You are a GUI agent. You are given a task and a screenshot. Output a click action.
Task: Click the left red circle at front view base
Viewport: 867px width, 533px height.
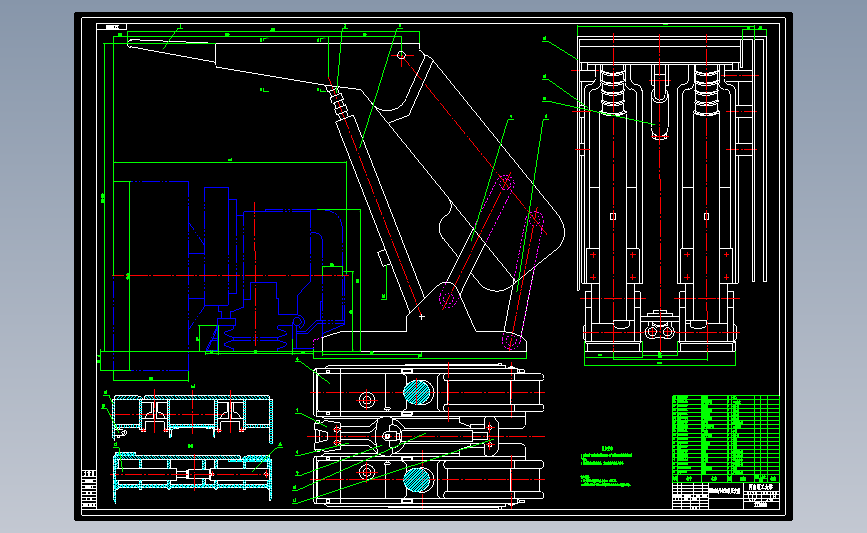[x=652, y=332]
